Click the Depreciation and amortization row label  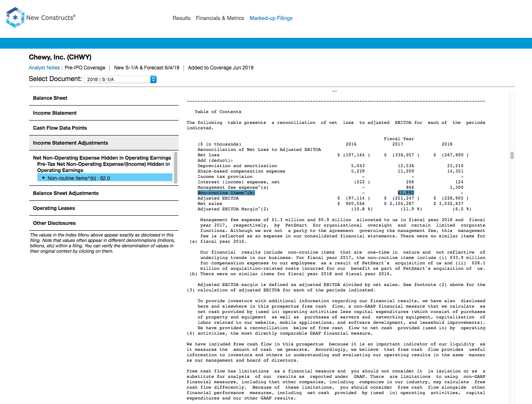pyautogui.click(x=237, y=166)
